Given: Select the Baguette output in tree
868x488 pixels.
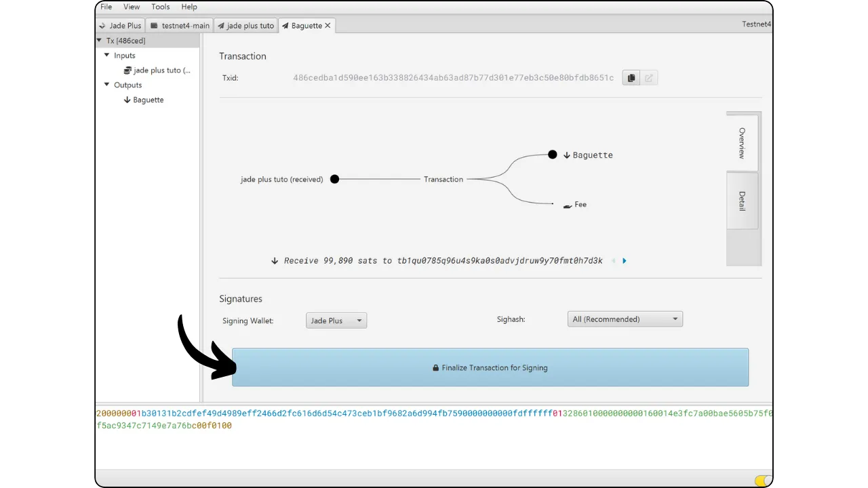Looking at the screenshot, I should pos(148,100).
